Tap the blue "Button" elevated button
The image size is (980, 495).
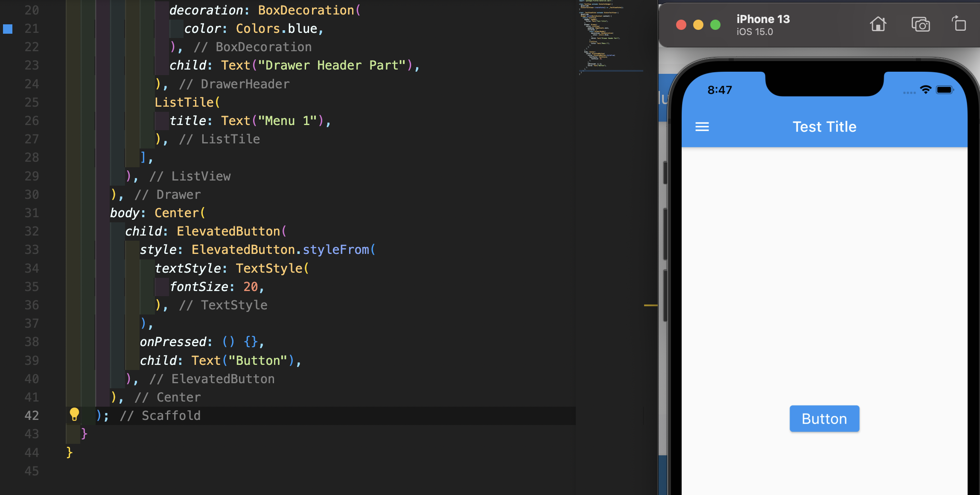(x=824, y=419)
